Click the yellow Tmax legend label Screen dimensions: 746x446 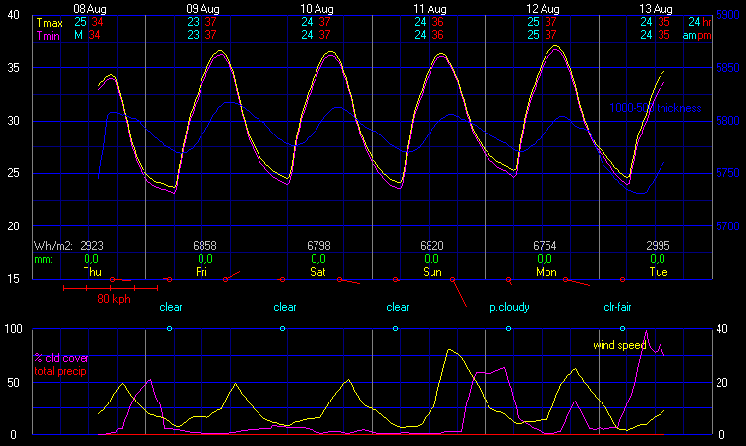[49, 23]
